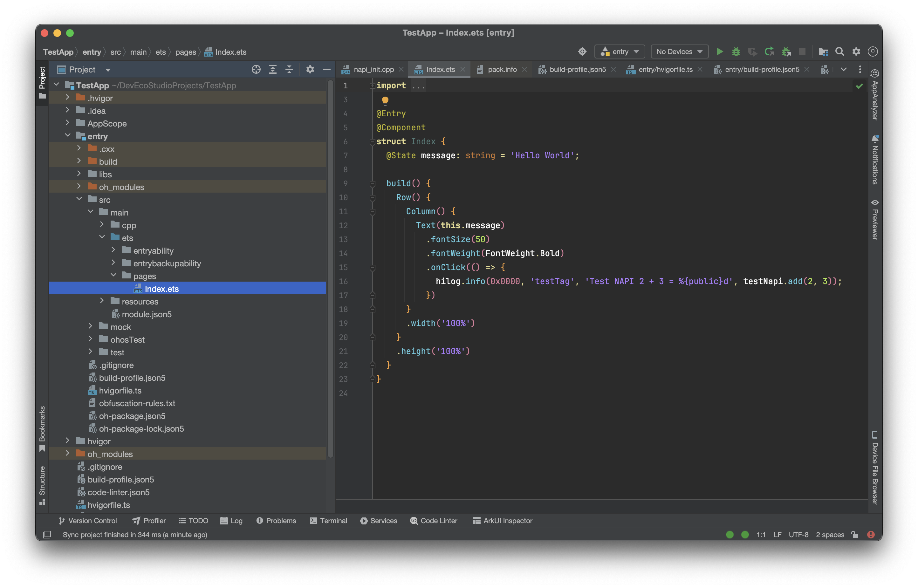Toggle Structure tool window vertical tab
The width and height of the screenshot is (918, 588).
pos(42,485)
